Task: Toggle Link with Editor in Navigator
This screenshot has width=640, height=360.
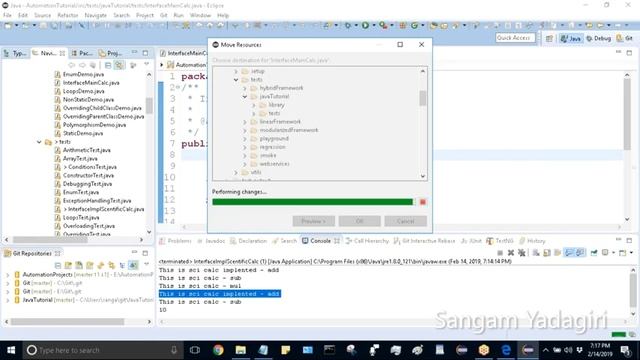Action: coord(119,65)
